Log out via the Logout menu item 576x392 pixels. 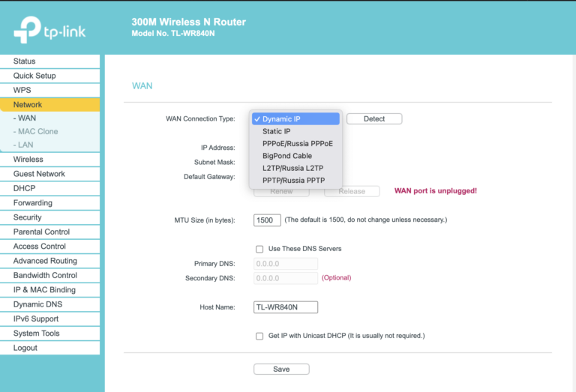(x=25, y=348)
